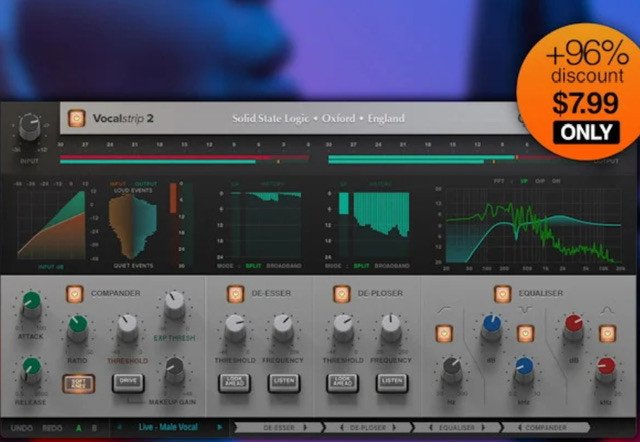The width and height of the screenshot is (640, 442).
Task: Toggle the De-Ploser section power button
Action: pos(342,293)
